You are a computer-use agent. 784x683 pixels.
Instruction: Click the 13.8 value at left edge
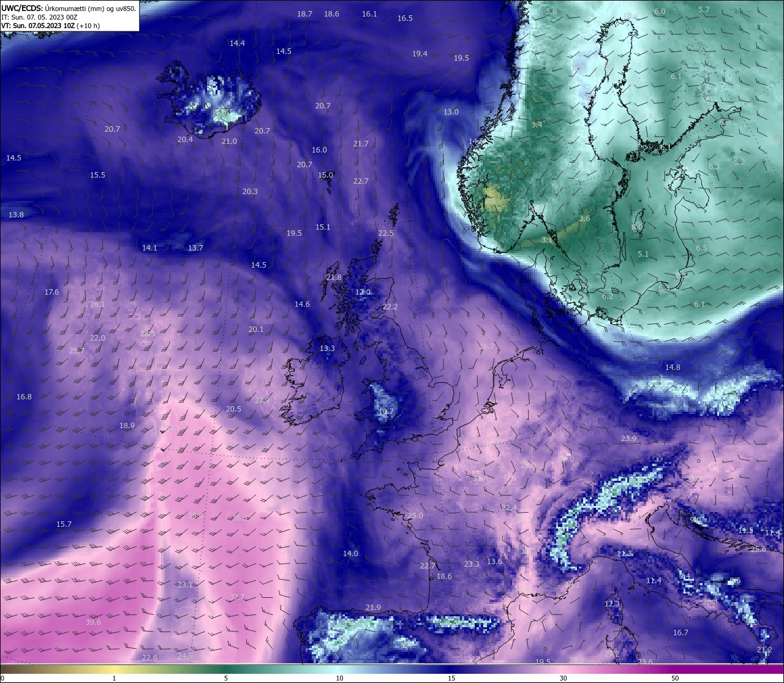(x=16, y=215)
